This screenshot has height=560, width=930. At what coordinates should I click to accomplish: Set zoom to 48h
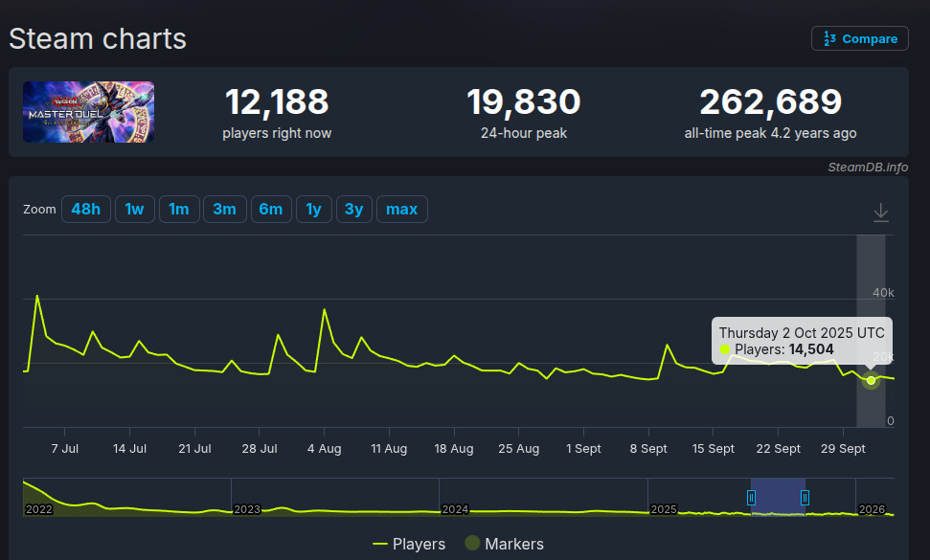pos(86,210)
